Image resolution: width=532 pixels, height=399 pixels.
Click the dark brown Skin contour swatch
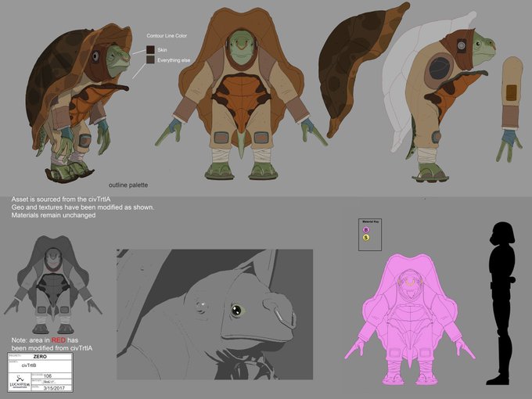151,50
